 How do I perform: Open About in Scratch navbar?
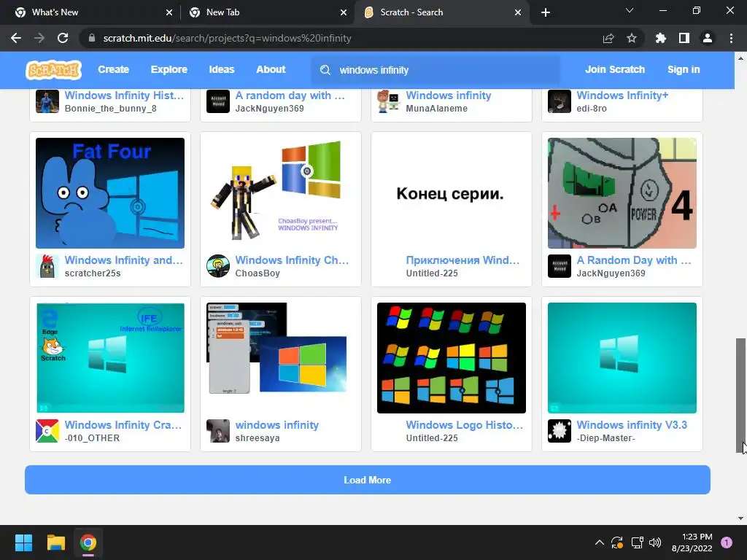click(271, 69)
